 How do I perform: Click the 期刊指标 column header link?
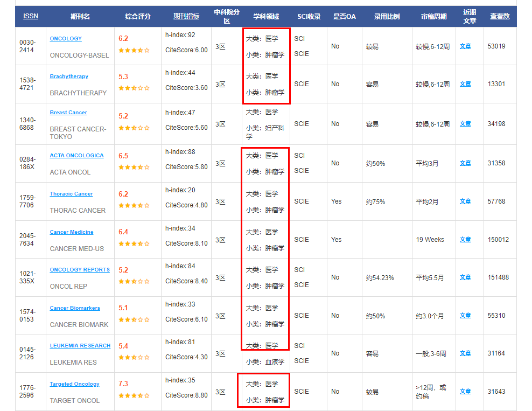tap(186, 16)
